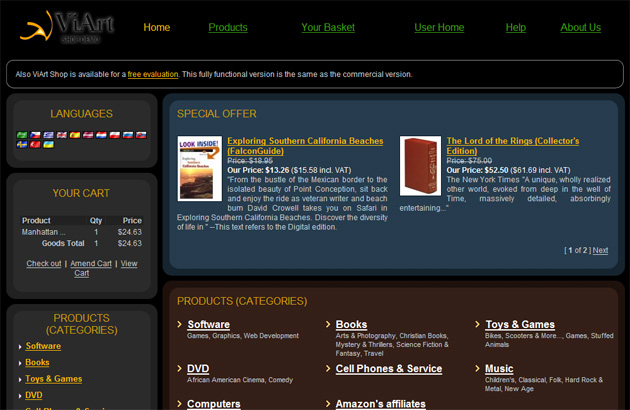Click the '[ 1 of 2 ]' page indicator
The width and height of the screenshot is (630, 410).
578,250
